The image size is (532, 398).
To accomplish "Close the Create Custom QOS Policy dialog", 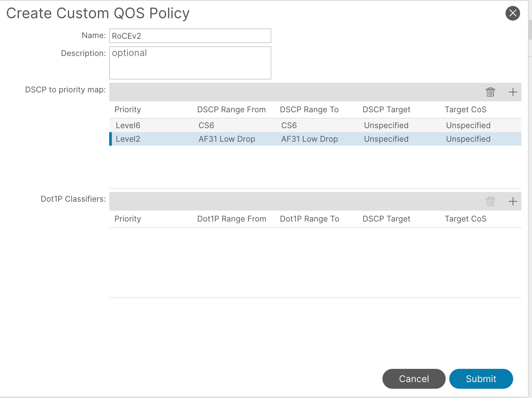I will coord(512,13).
